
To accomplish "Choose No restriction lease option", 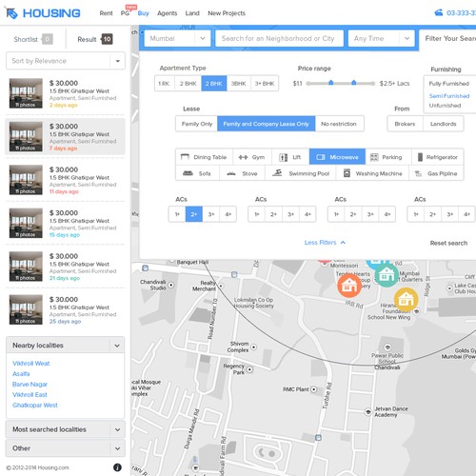I will [339, 124].
